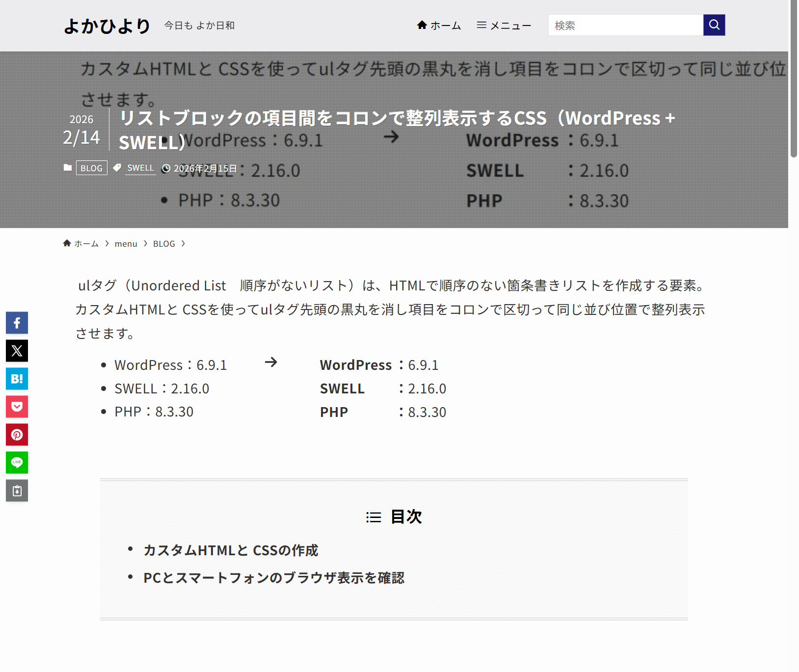Open the メニュー hamburger menu
This screenshot has width=799, height=672.
pos(504,26)
